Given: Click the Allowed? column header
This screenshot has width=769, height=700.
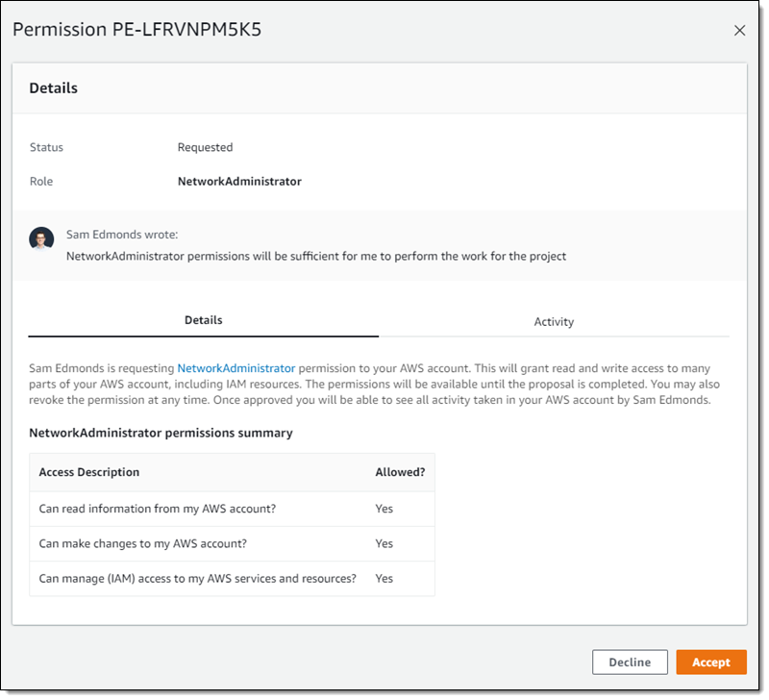Looking at the screenshot, I should click(x=400, y=473).
